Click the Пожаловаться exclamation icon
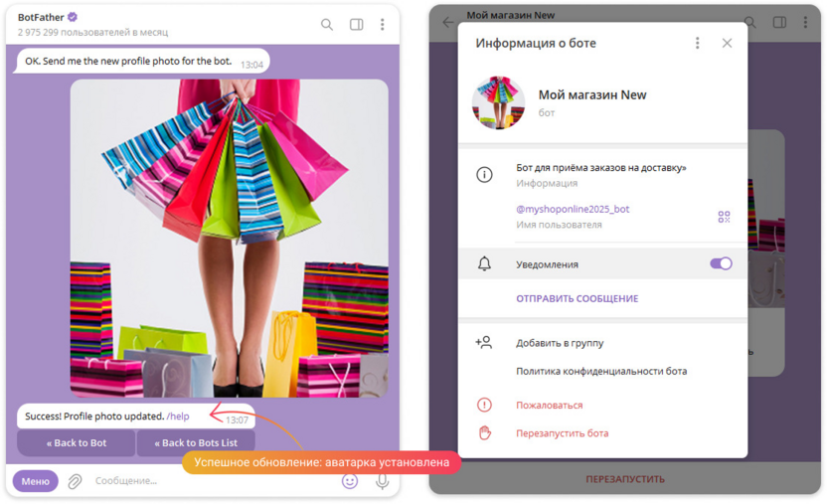827x504 pixels. coord(484,405)
